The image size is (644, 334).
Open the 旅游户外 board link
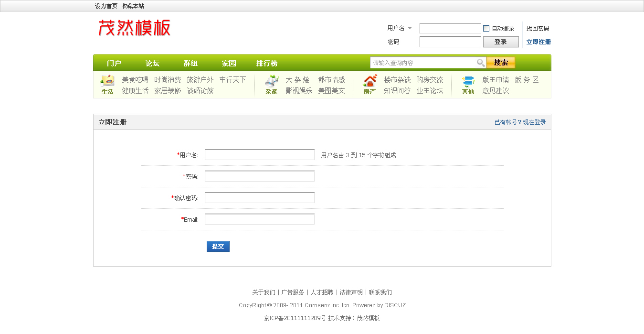tap(200, 80)
